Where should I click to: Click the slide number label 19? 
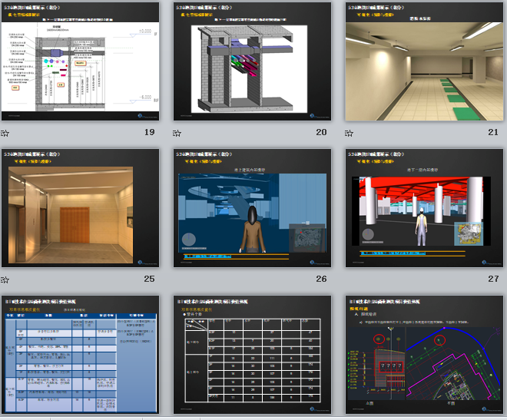[149, 132]
